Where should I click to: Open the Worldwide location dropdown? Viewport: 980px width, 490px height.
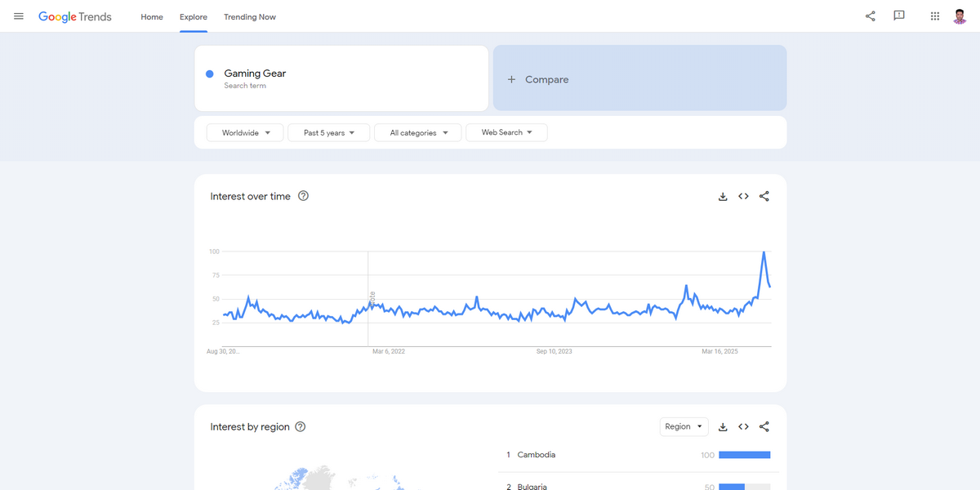click(245, 132)
